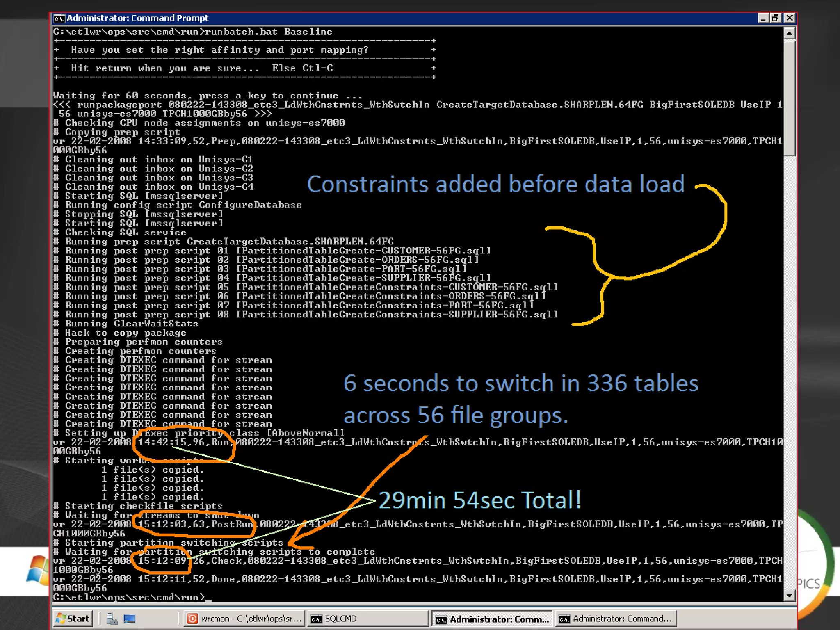This screenshot has height=630, width=840.
Task: Minimize the Command Prompt window
Action: click(x=763, y=18)
